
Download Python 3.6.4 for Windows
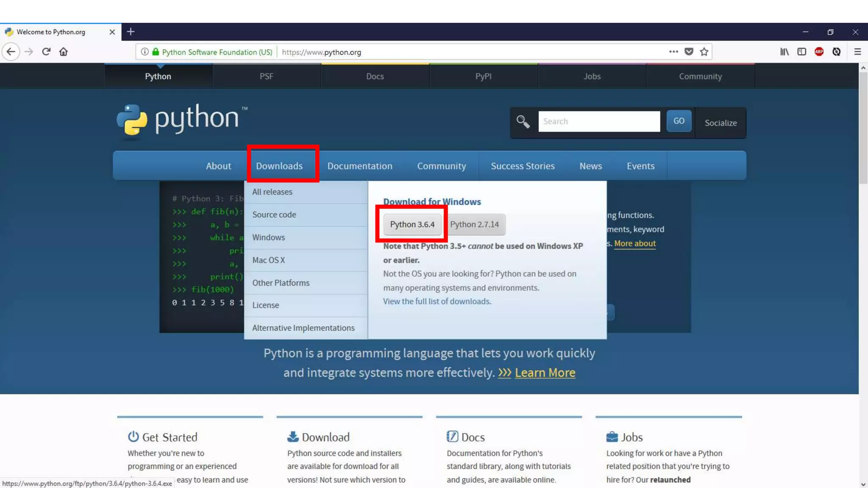[x=412, y=225]
